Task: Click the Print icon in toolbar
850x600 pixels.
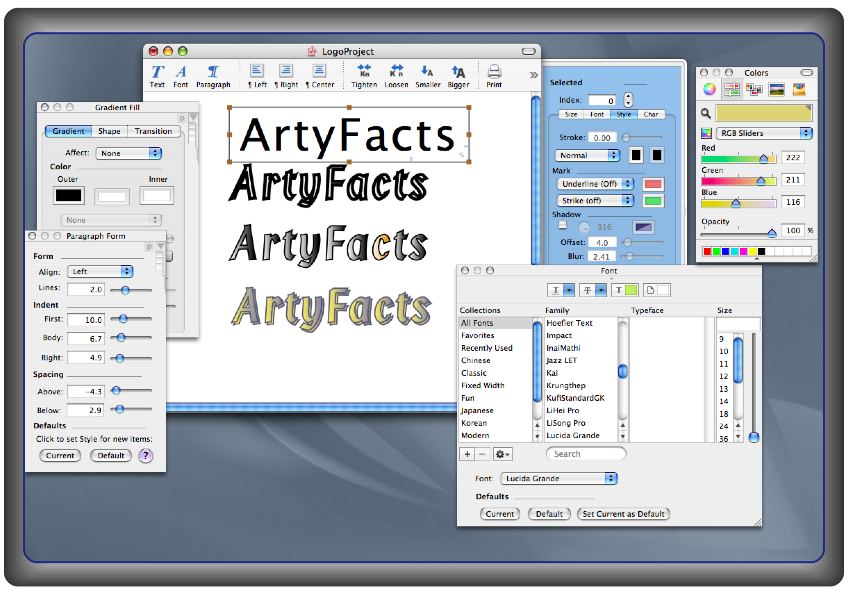Action: pyautogui.click(x=494, y=76)
